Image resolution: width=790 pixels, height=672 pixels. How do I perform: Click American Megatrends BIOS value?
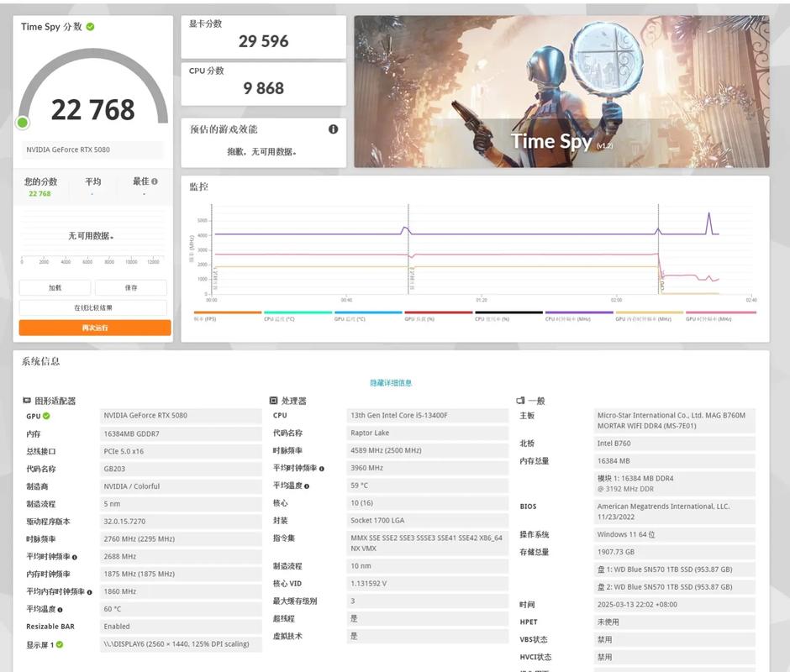[x=675, y=512]
